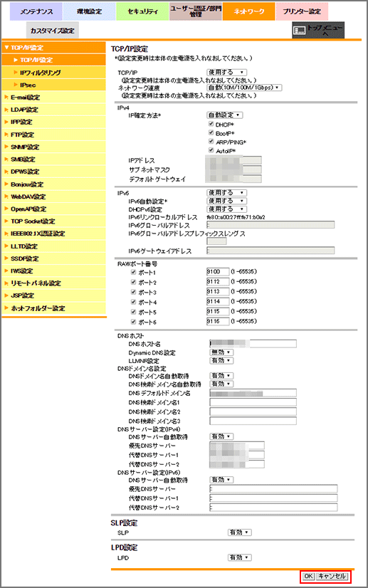Expand WebDAV設定 in sidebar
368x588 pixels.
54,196
